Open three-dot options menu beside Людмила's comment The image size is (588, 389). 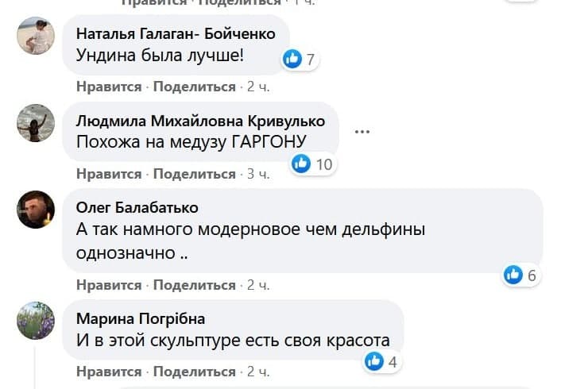[x=362, y=131]
